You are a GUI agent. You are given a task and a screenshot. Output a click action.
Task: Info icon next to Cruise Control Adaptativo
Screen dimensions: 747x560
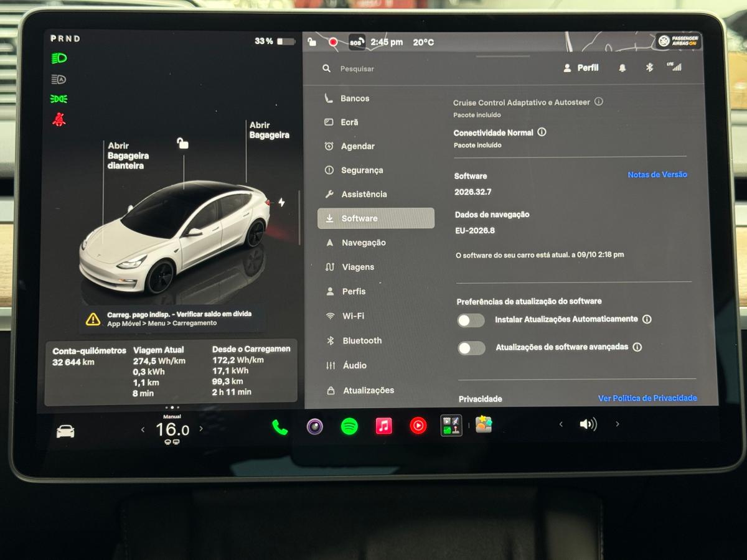(599, 101)
